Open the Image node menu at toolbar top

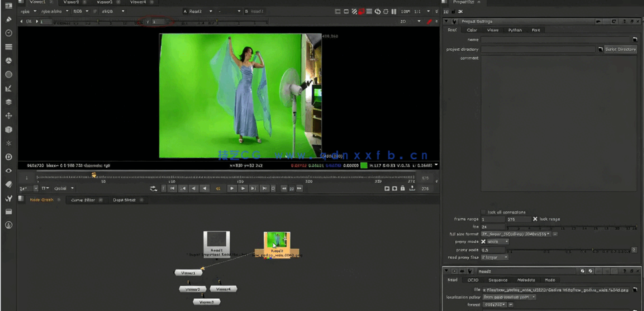(x=9, y=7)
